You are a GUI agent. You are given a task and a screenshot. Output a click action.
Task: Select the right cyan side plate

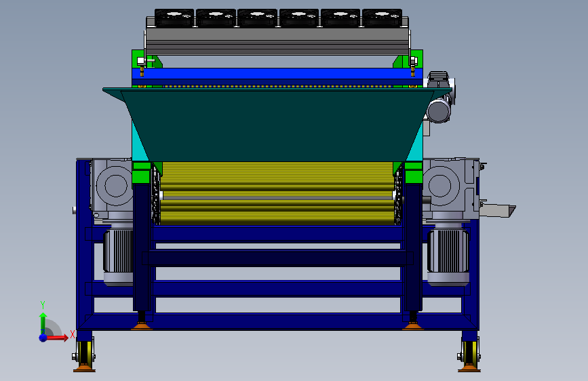click(x=417, y=144)
